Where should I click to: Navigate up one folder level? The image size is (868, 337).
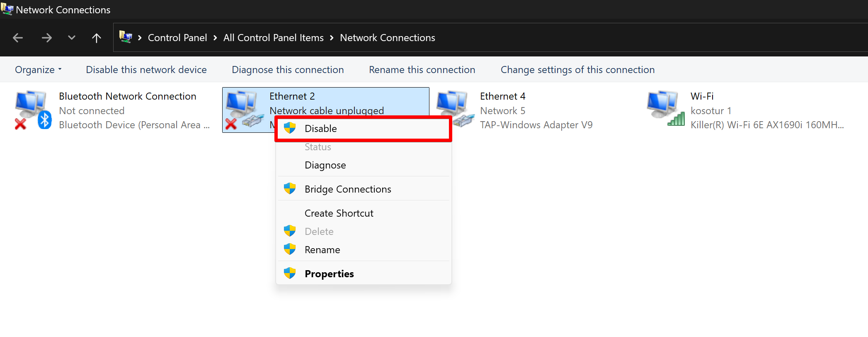coord(97,38)
